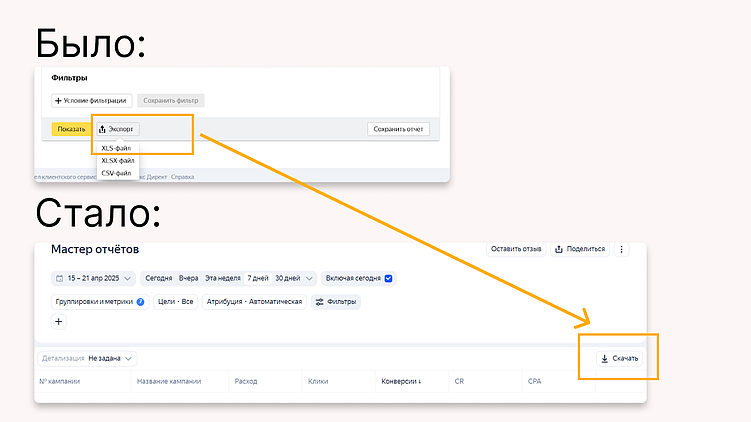Toggle the 'Включая сегодня' checkbox
Image resolution: width=751 pixels, height=422 pixels.
(x=388, y=278)
